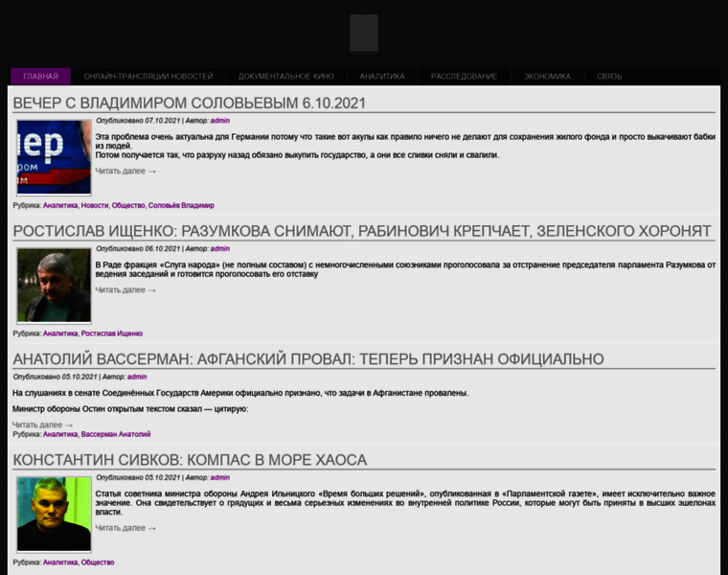
Task: Open ОНЛАЙН-ТРАНСЛЯЦИИ НОВОСТЕЙ menu item
Action: click(x=148, y=76)
